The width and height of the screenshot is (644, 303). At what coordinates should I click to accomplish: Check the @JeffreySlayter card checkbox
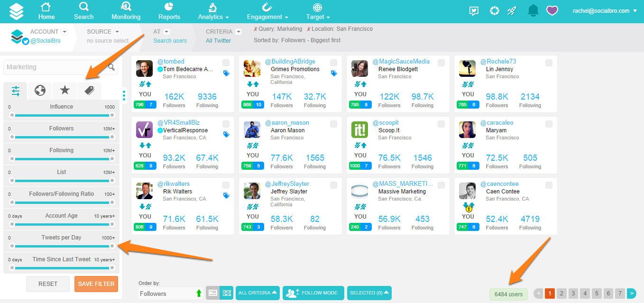[333, 185]
